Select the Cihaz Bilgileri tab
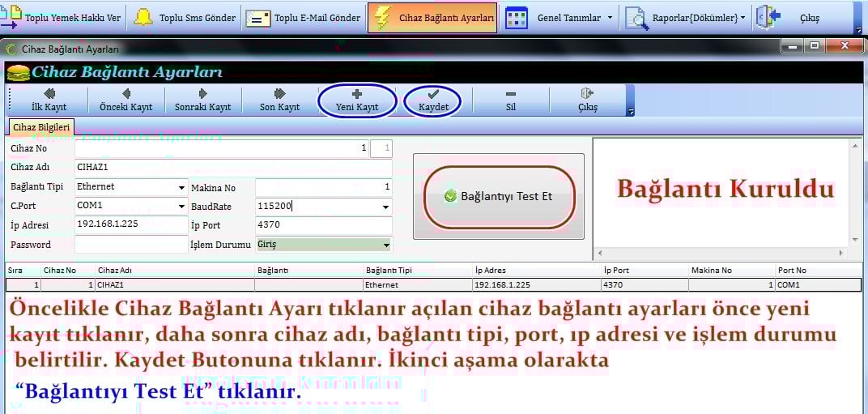This screenshot has width=868, height=414. tap(41, 127)
